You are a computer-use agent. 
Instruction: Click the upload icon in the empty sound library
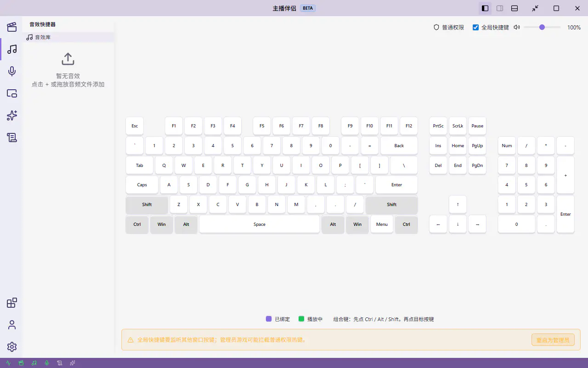[x=68, y=59]
